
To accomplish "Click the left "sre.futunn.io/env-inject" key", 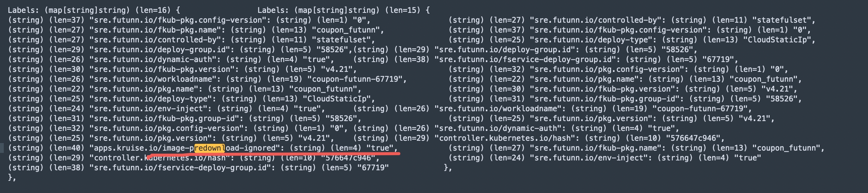I will point(150,109).
